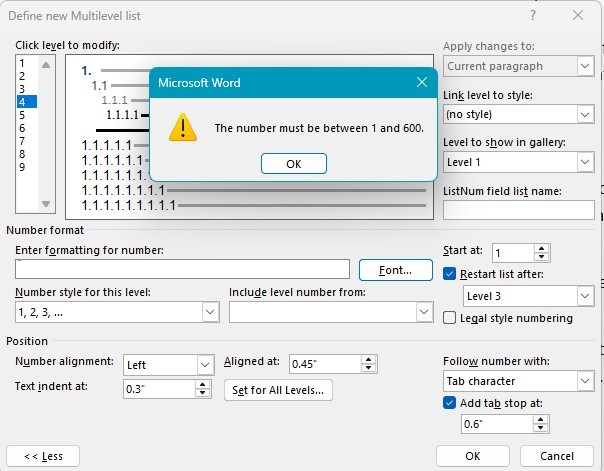Open the Font... dialog button
This screenshot has height=471, width=604.
click(x=396, y=270)
